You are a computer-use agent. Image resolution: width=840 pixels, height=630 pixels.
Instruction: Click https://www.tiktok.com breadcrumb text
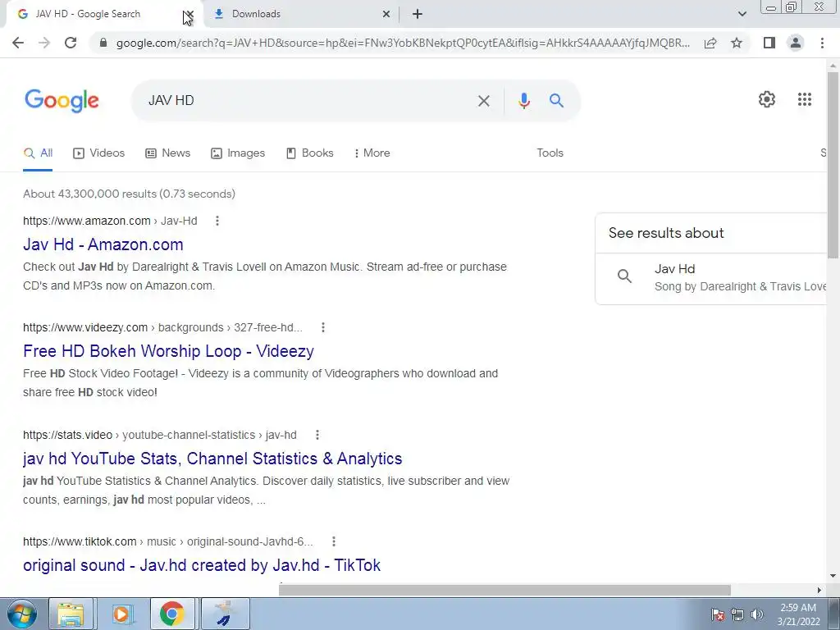pyautogui.click(x=80, y=541)
